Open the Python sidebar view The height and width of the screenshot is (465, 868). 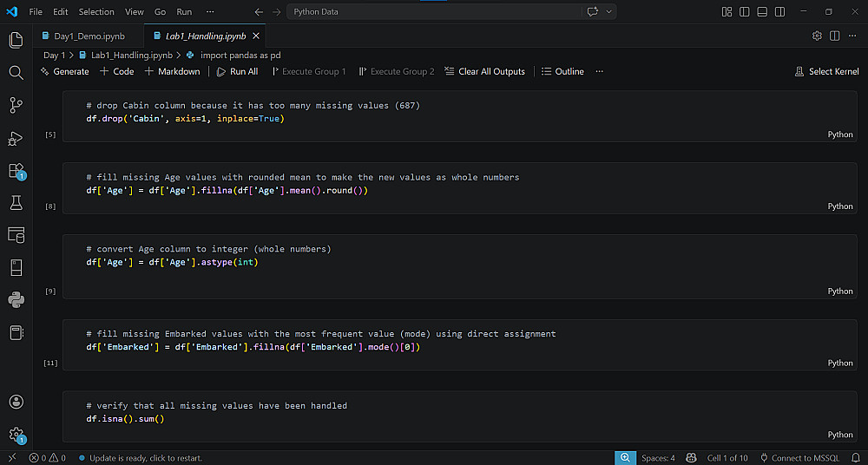(x=16, y=300)
